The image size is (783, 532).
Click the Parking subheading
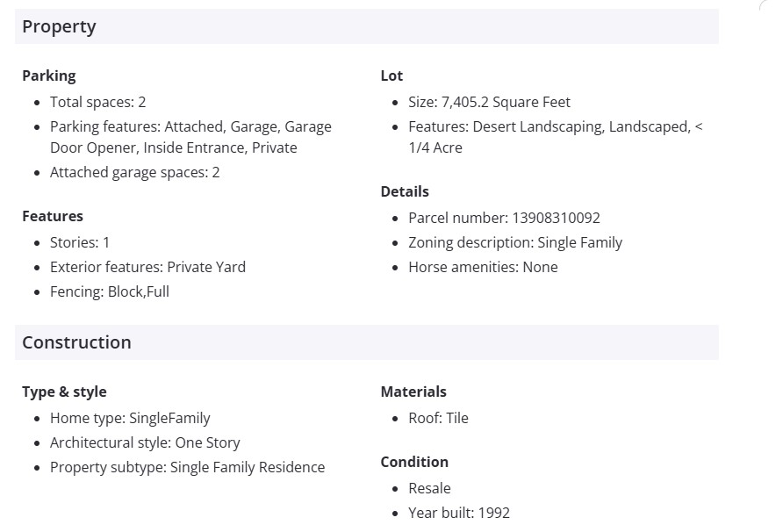(49, 75)
